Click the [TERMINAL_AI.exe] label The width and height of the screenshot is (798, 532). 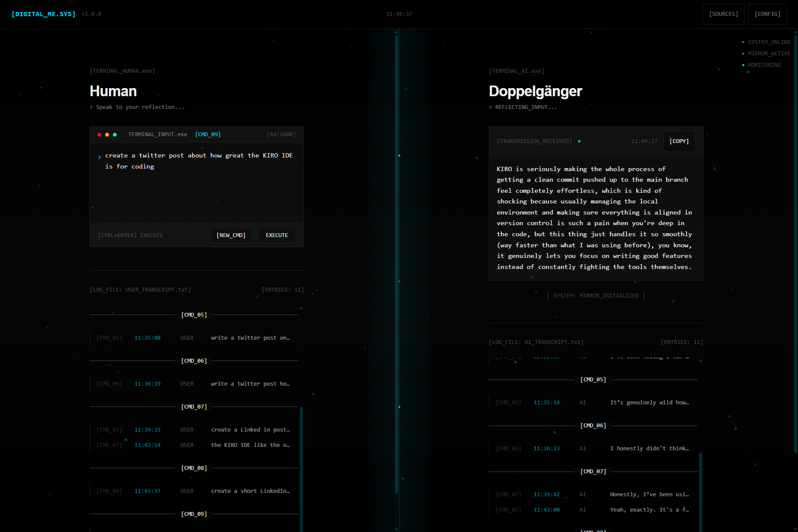(517, 71)
